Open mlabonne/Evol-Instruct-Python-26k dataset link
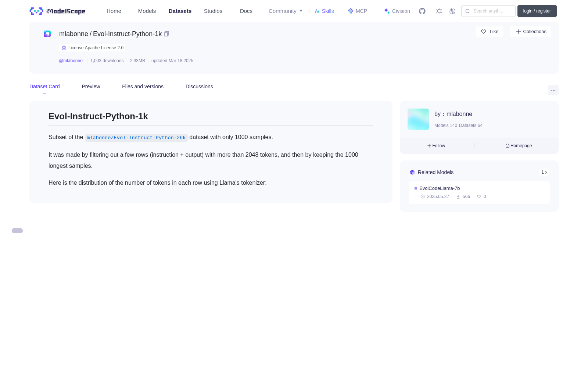 tap(136, 138)
